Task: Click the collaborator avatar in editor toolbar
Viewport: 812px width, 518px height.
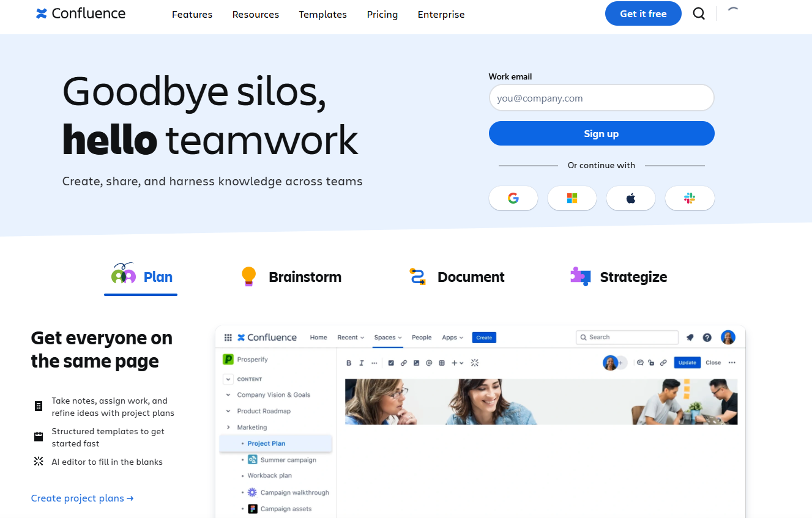Action: 610,363
